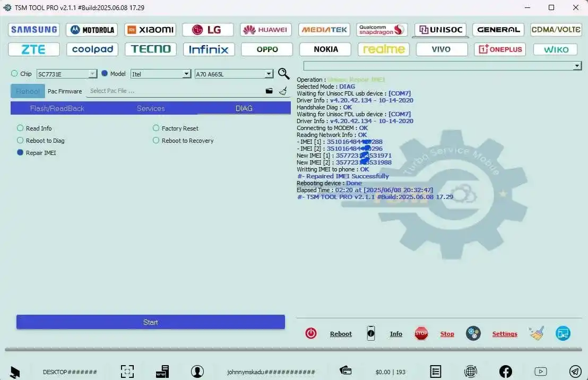Open the GENERAL section
588x380 pixels.
pos(498,30)
